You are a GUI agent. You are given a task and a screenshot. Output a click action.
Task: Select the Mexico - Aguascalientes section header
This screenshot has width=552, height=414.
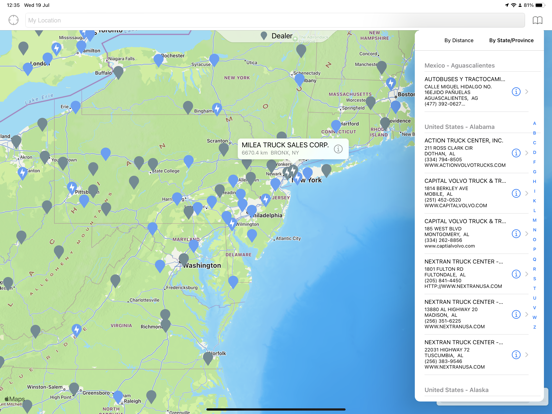(x=459, y=65)
